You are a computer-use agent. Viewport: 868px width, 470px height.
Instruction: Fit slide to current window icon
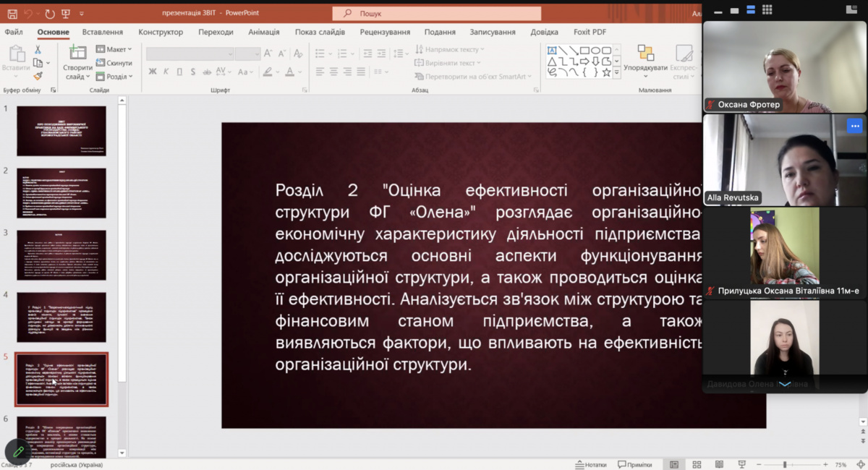pos(860,464)
